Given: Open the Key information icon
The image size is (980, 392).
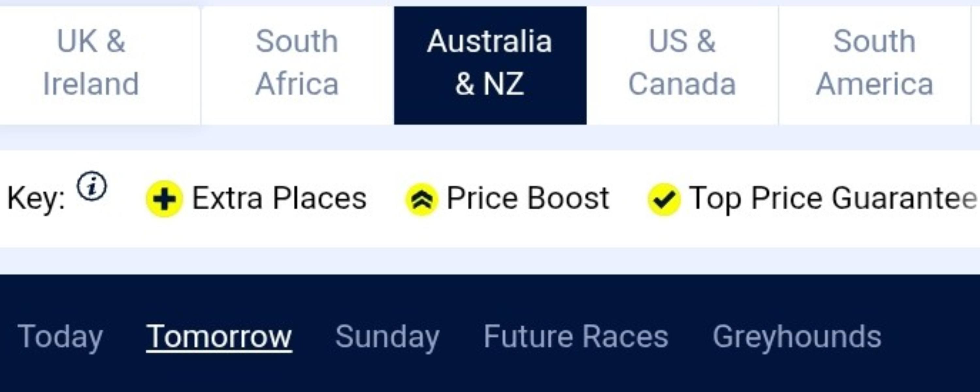Looking at the screenshot, I should click(92, 186).
